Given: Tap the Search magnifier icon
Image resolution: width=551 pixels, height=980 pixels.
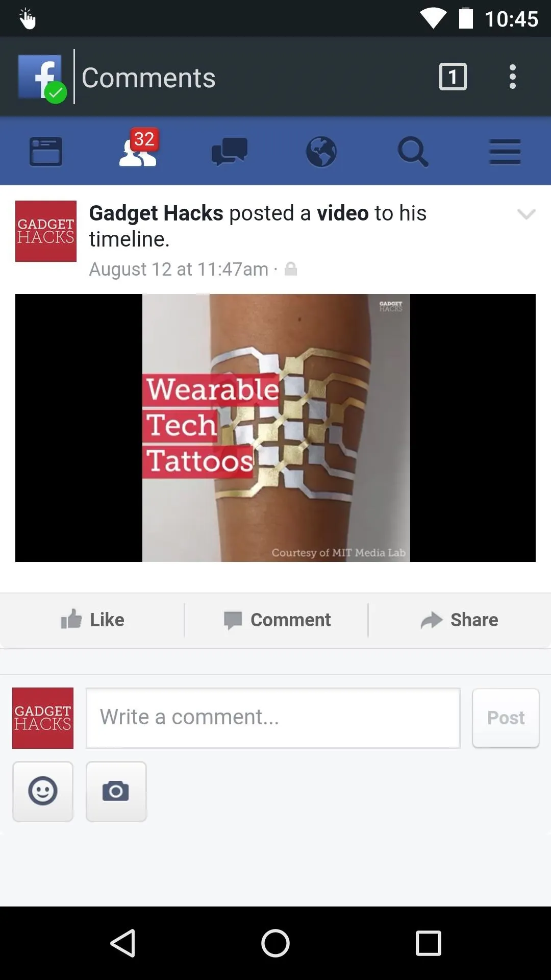Looking at the screenshot, I should coord(413,152).
